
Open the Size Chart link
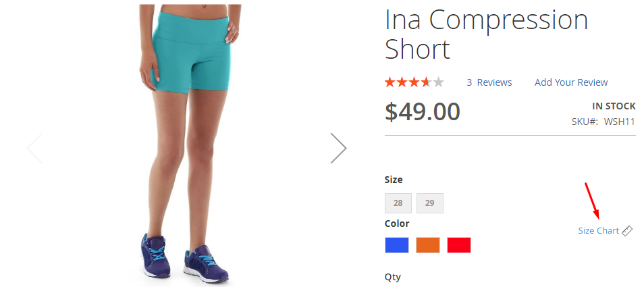tap(598, 231)
